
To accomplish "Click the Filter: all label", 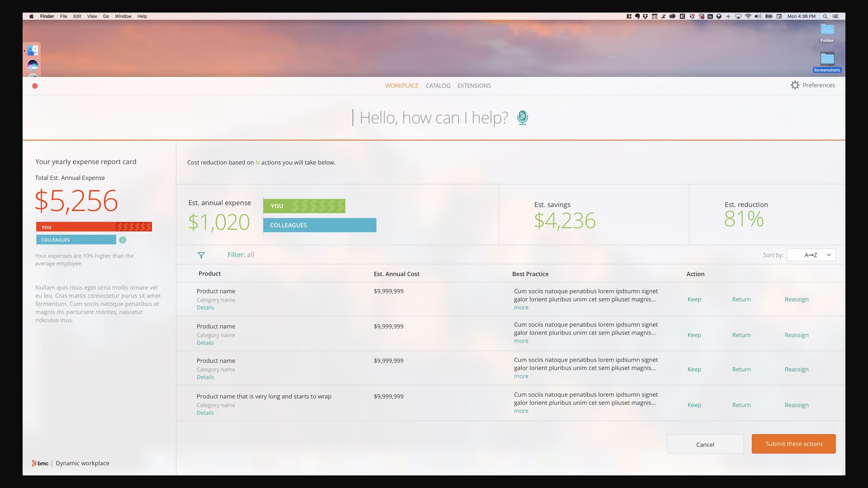I will tap(241, 255).
